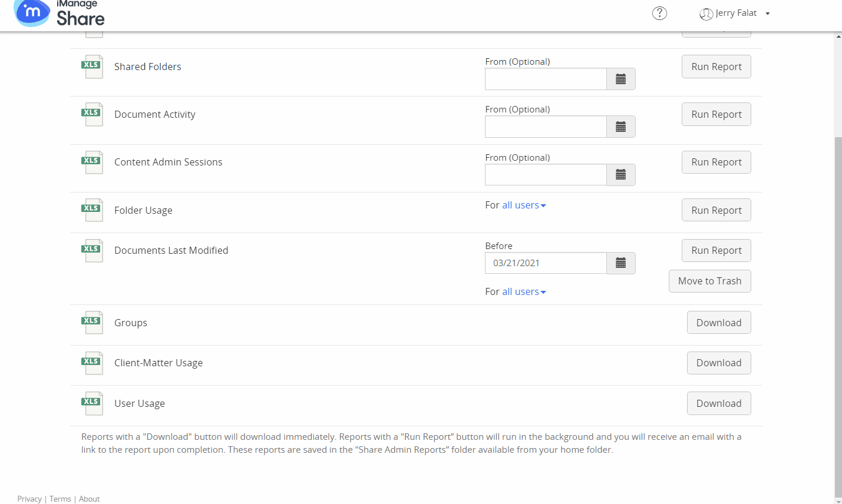Click the XLS icon for User Usage
The height and width of the screenshot is (504, 842).
92,403
